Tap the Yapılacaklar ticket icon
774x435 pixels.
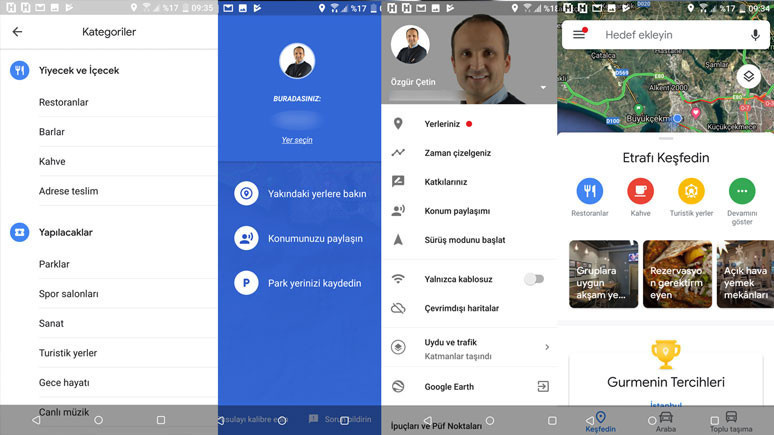pyautogui.click(x=20, y=232)
